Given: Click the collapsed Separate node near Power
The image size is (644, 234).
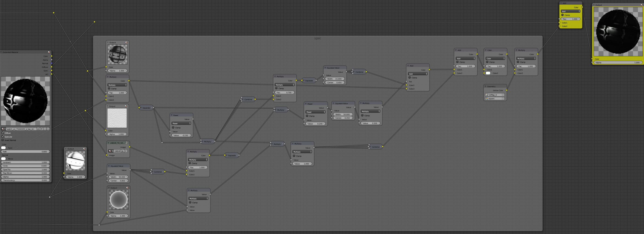Looking at the screenshot, I should 146,108.
